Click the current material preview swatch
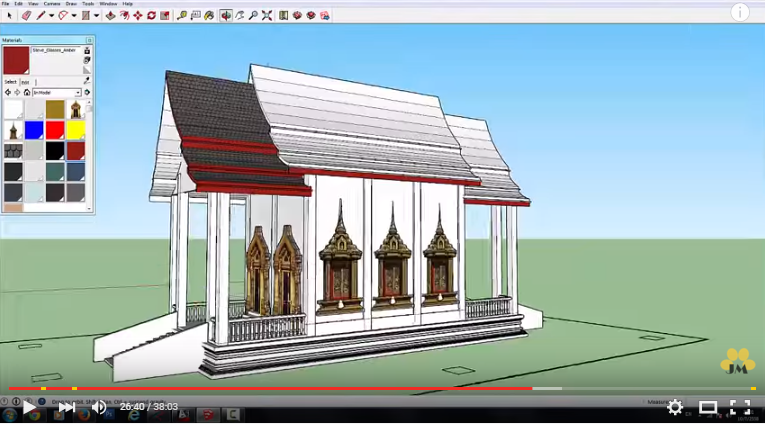The image size is (765, 424). coord(16,61)
